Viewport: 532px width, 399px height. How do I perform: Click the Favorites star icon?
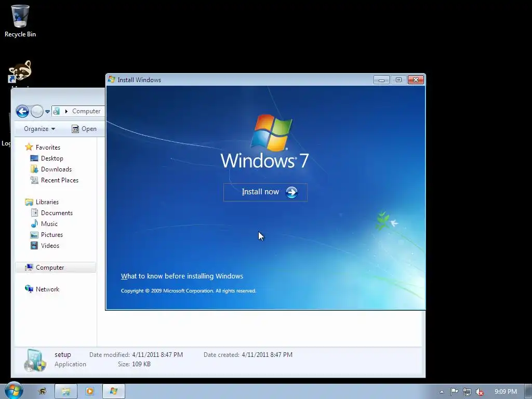[x=29, y=147]
